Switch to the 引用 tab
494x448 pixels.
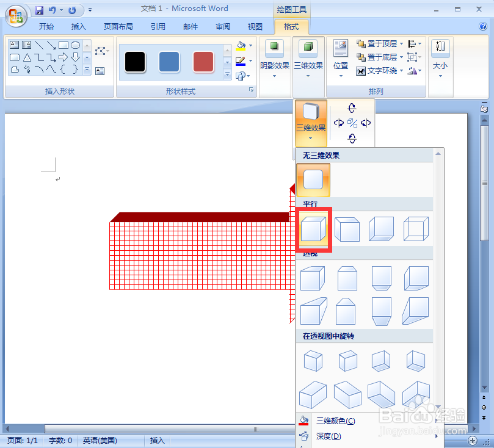[x=158, y=26]
